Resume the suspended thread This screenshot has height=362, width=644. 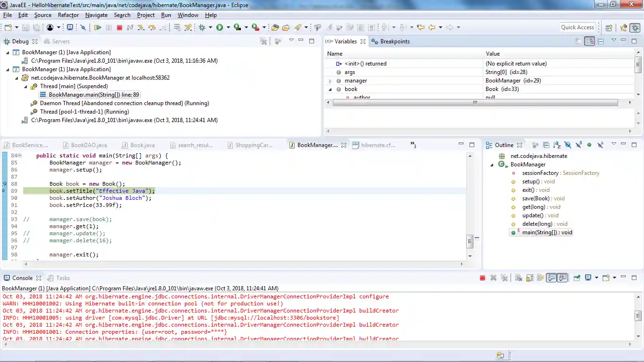click(x=98, y=27)
